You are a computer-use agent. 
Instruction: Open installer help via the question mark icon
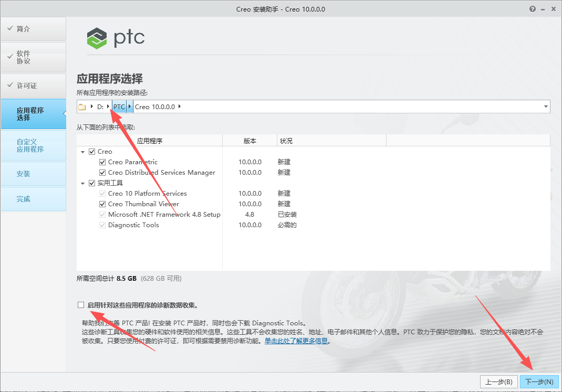click(532, 8)
